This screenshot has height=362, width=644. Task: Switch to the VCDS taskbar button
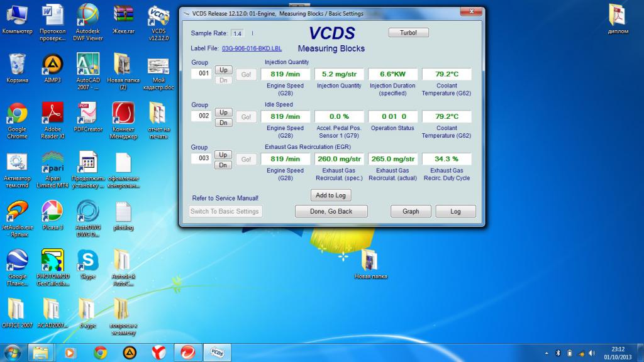click(x=217, y=353)
